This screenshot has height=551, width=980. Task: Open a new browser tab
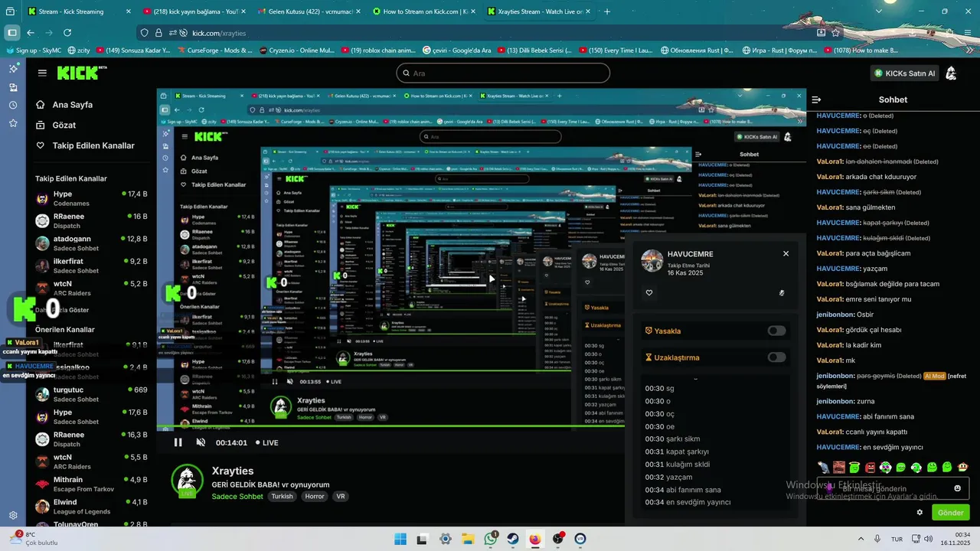point(607,11)
